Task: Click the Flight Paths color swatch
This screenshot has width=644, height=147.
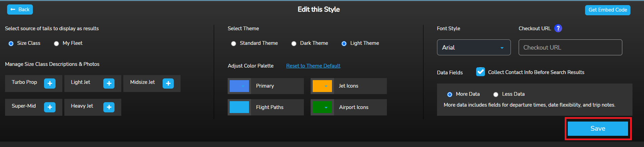Action: [x=239, y=107]
